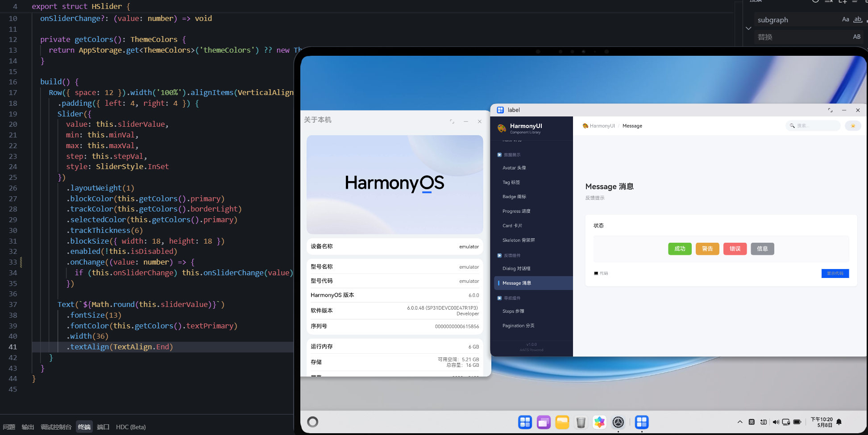This screenshot has width=868, height=435.
Task: Open the 输出 panel tab
Action: pos(28,427)
